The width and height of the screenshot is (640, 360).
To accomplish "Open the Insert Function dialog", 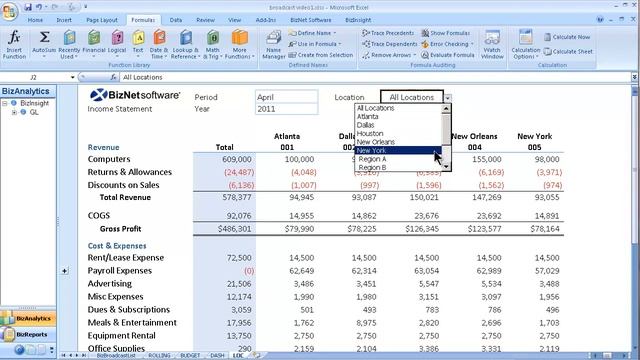I will point(14,45).
